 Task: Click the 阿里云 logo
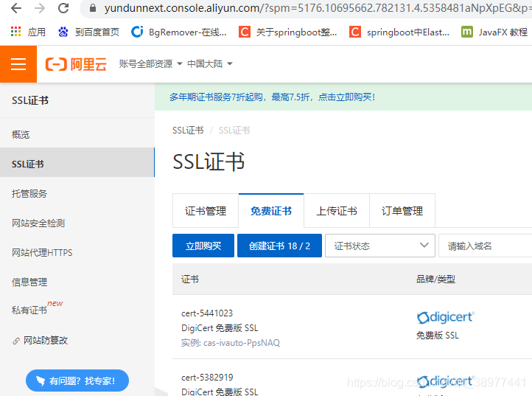(76, 64)
